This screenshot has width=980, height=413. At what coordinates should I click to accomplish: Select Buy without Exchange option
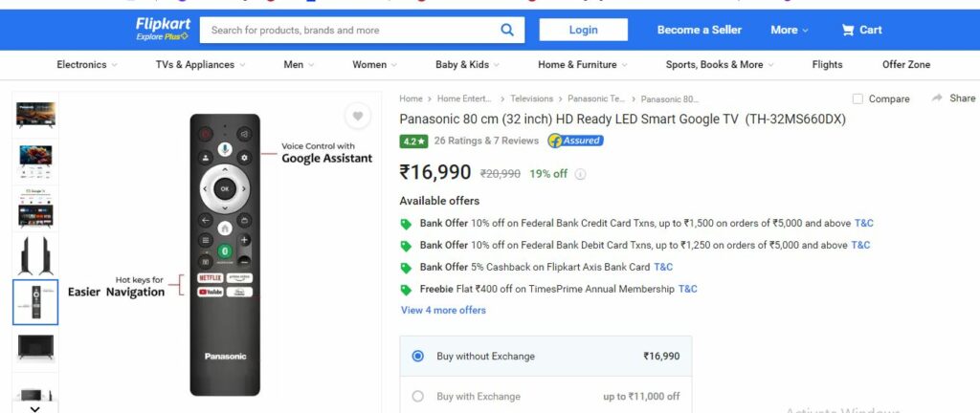tap(546, 357)
